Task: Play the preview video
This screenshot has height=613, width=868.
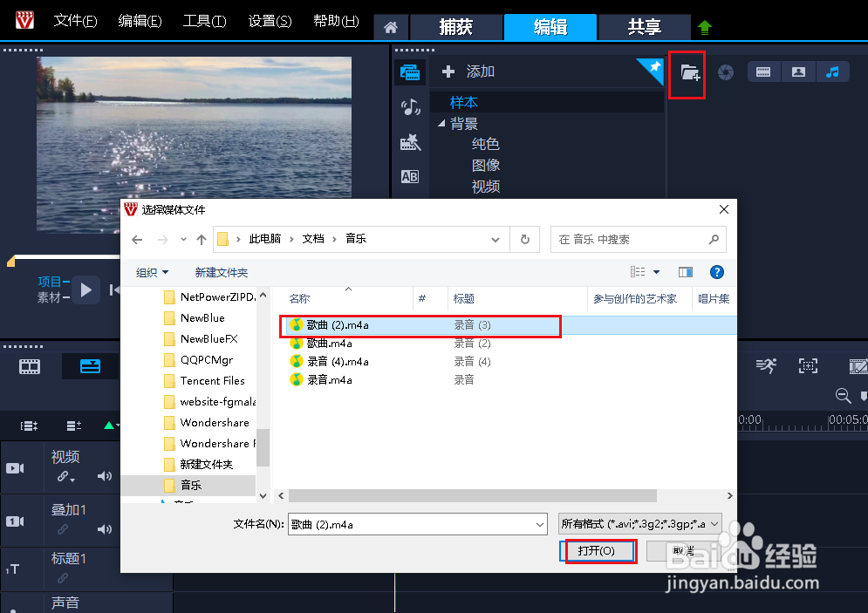Action: pyautogui.click(x=85, y=289)
